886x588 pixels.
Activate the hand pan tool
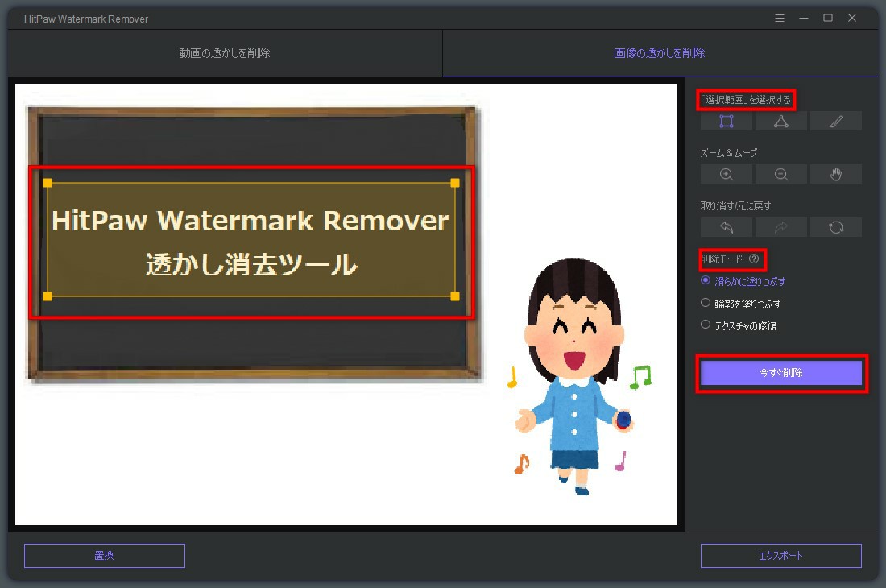pyautogui.click(x=836, y=174)
